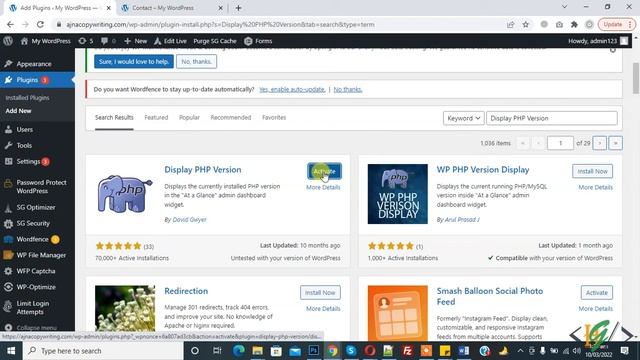Image resolution: width=640 pixels, height=360 pixels.
Task: Go to next page of results
Action: click(x=600, y=143)
